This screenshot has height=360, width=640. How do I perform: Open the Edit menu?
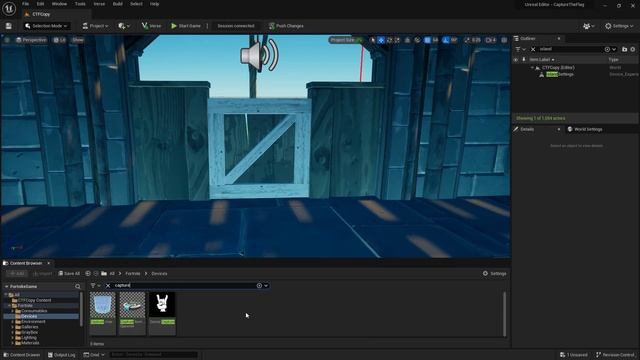(40, 4)
